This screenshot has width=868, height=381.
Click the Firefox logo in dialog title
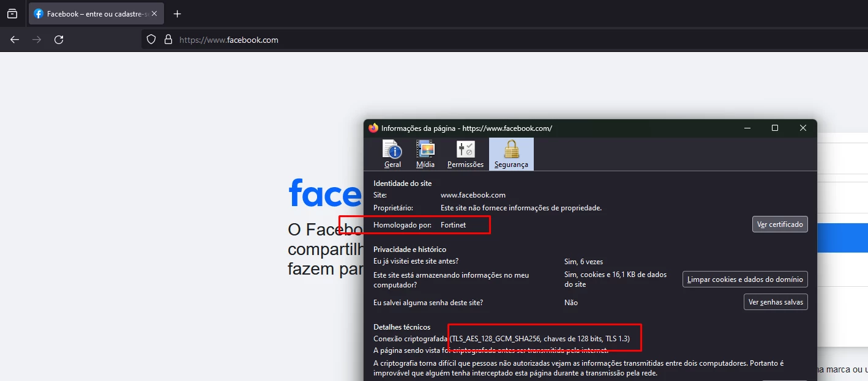[373, 128]
